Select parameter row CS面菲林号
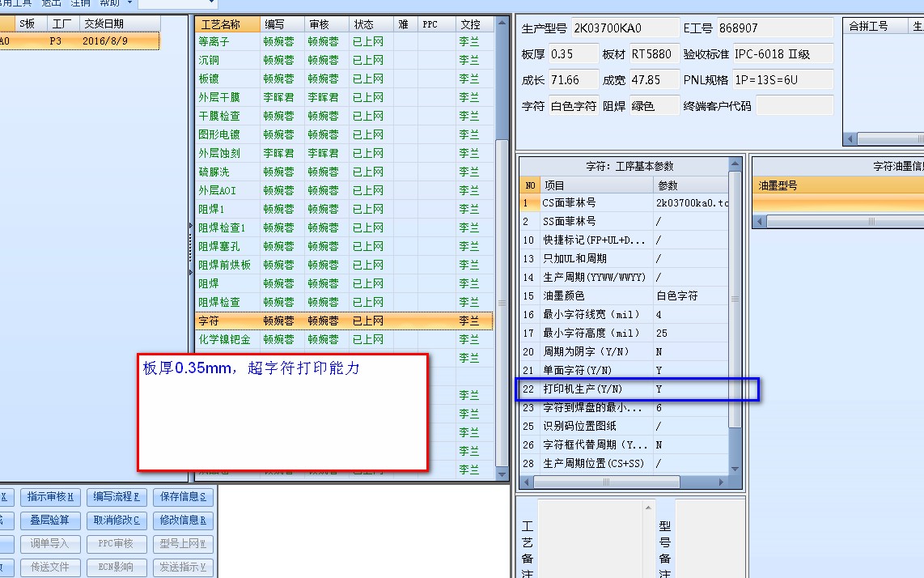This screenshot has width=924, height=578. 625,203
